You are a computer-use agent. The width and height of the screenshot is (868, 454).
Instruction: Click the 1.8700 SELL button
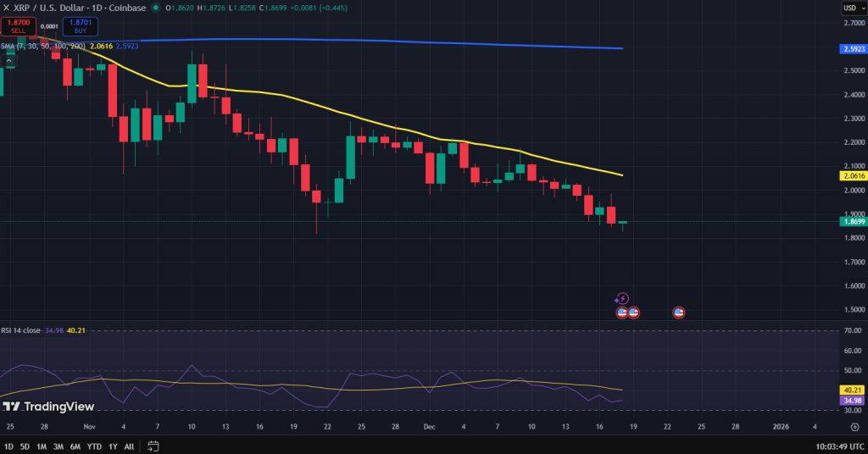click(19, 26)
